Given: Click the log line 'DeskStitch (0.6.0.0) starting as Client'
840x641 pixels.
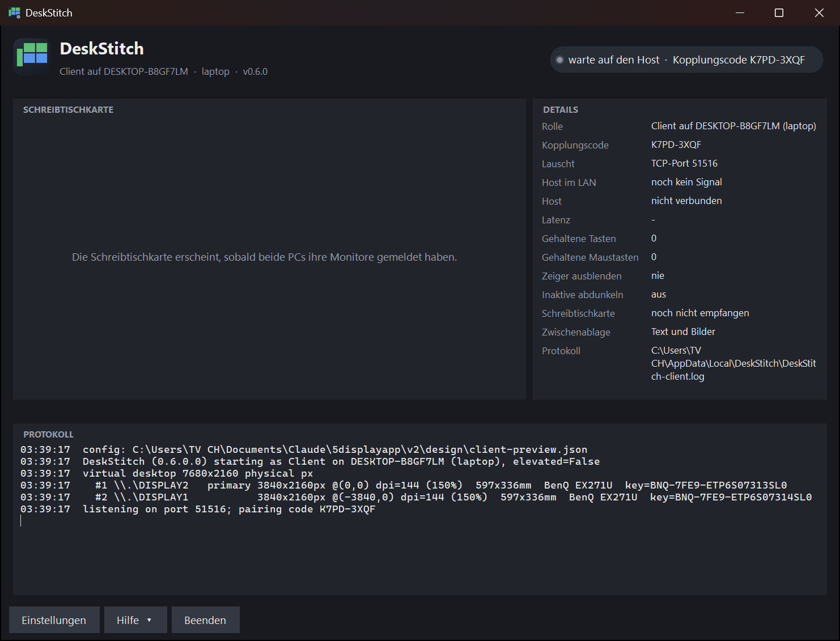Looking at the screenshot, I should (310, 461).
